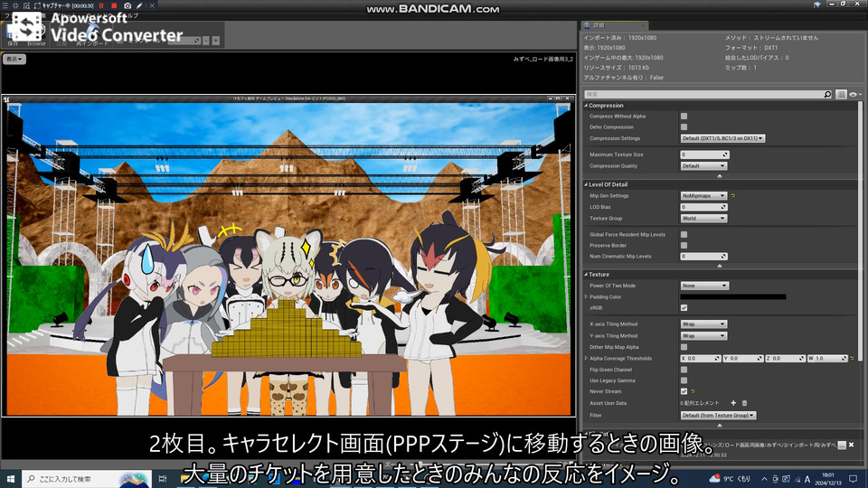The height and width of the screenshot is (488, 868).
Task: Click Alpha Coverage Y value field
Action: pos(743,359)
